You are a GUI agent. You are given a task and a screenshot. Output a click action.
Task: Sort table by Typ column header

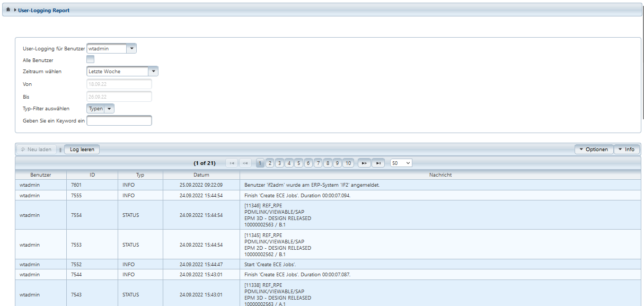[x=140, y=174]
